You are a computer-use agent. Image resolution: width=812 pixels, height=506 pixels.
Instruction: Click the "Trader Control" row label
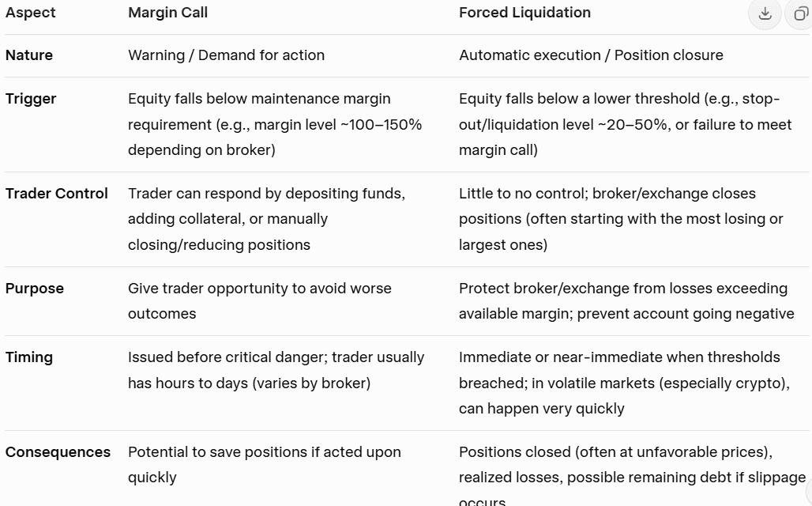[x=57, y=194]
